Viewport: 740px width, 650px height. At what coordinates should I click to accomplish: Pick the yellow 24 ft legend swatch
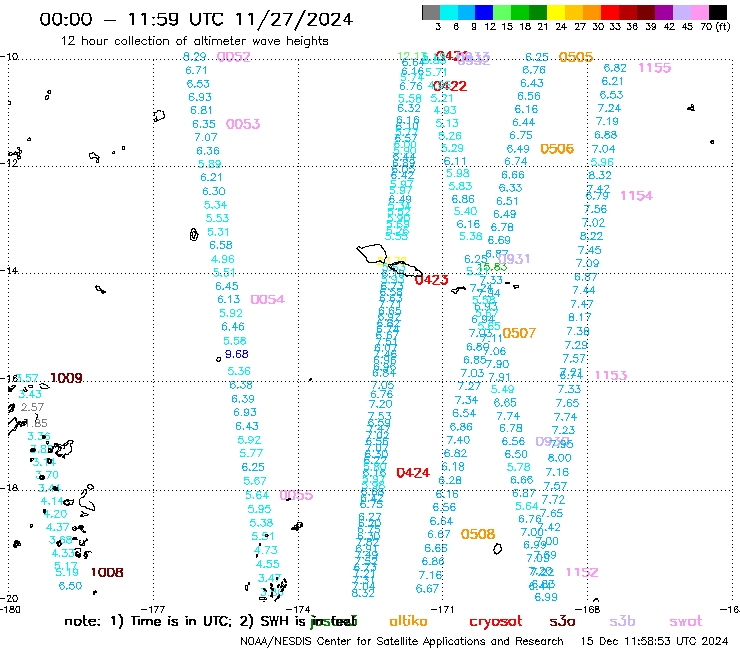[x=556, y=12]
